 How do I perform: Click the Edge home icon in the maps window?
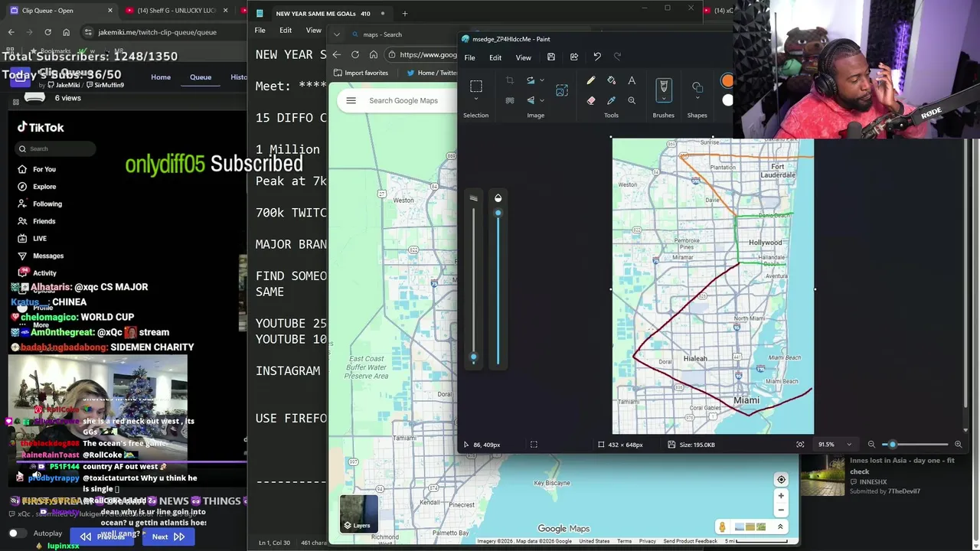374,54
